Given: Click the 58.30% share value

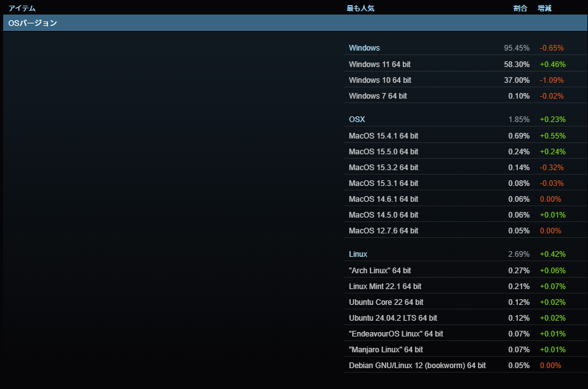Looking at the screenshot, I should pos(517,64).
